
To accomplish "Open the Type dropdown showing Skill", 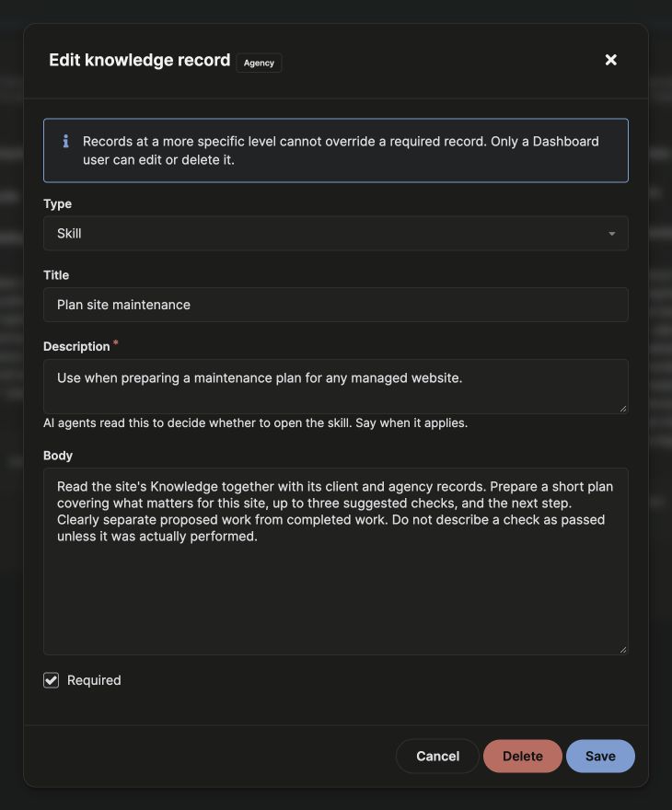I will pyautogui.click(x=336, y=234).
